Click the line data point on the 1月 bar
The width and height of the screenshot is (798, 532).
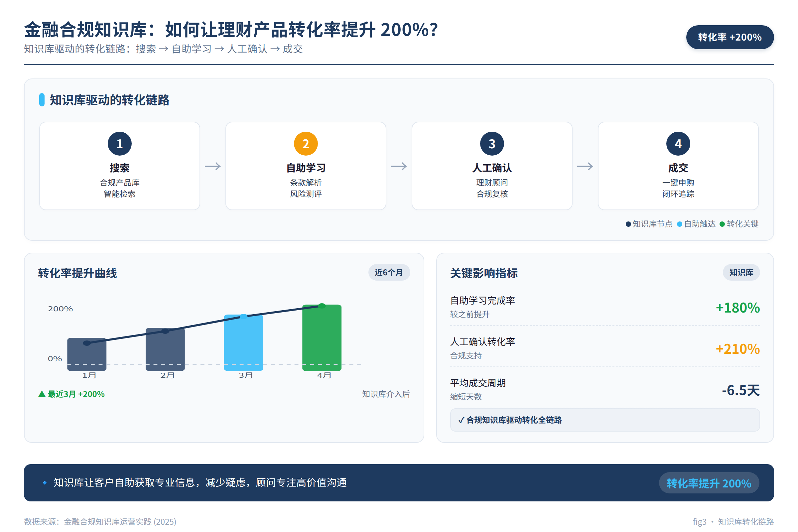point(87,343)
